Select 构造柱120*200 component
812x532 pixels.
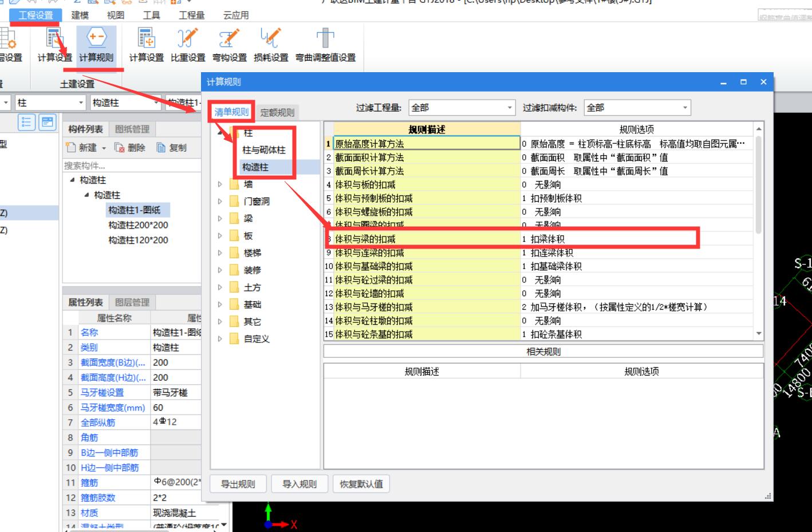[x=138, y=240]
